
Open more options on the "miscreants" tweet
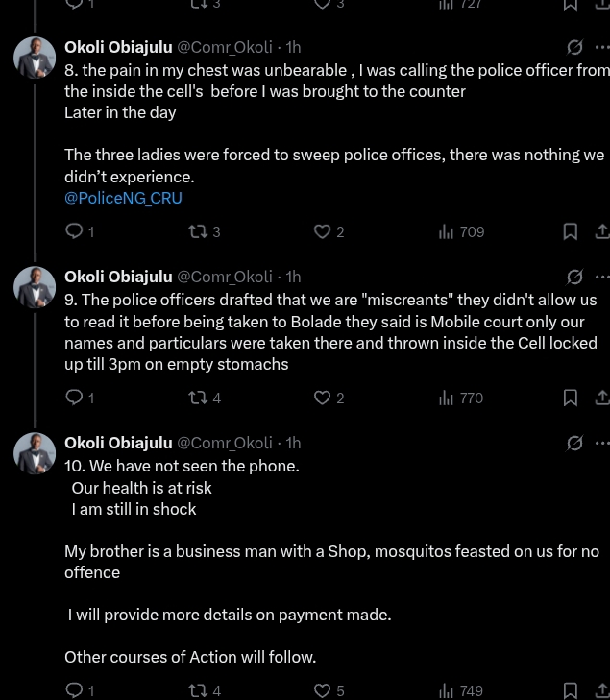(x=601, y=277)
